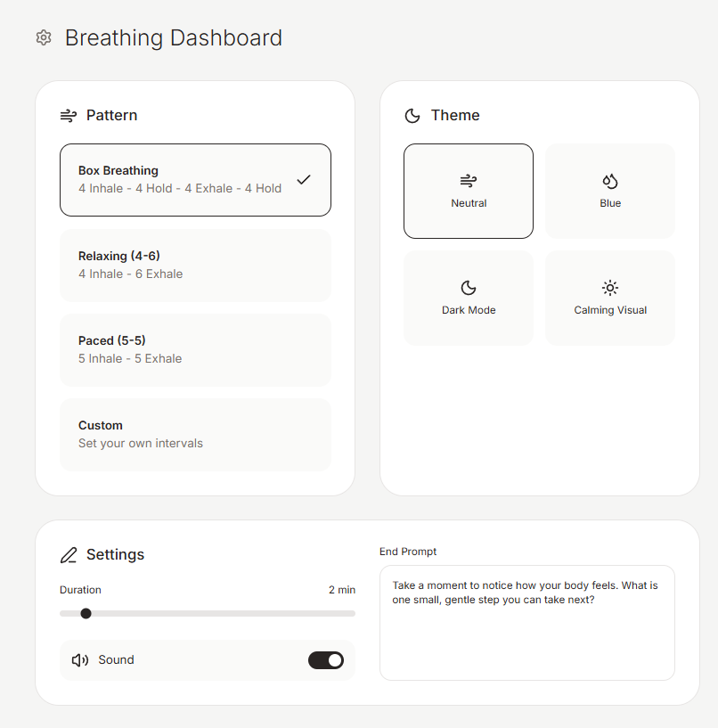Click the wind icon next to Pattern
This screenshot has height=728, width=718.
pos(69,116)
